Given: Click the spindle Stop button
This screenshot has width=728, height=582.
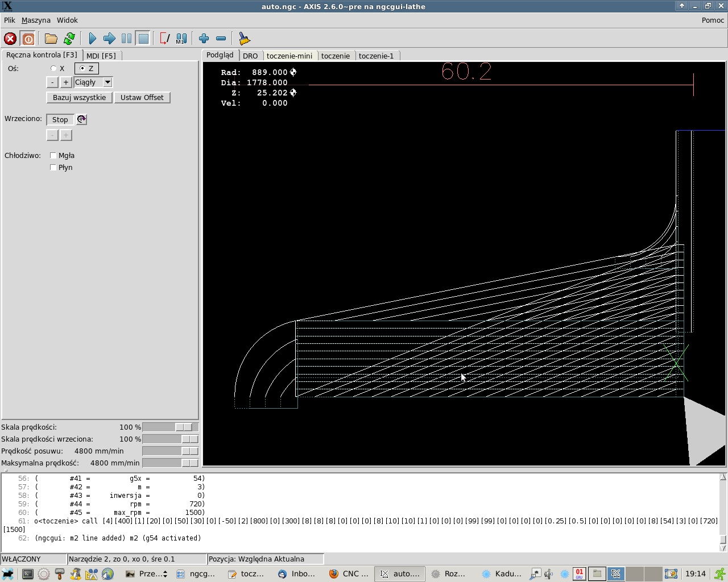Looking at the screenshot, I should click(60, 119).
